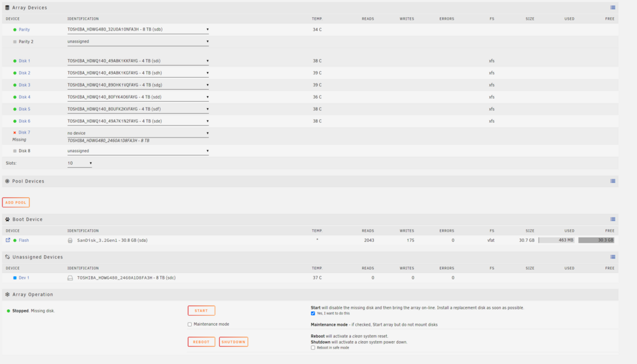637x364 pixels.
Task: Click the grey status square for Parity 2
Action: (x=15, y=42)
